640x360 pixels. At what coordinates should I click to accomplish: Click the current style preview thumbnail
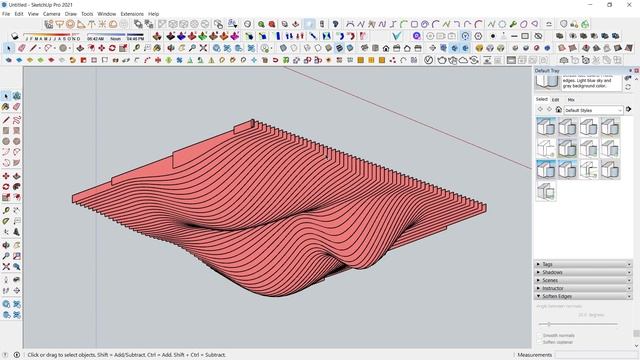(547, 82)
